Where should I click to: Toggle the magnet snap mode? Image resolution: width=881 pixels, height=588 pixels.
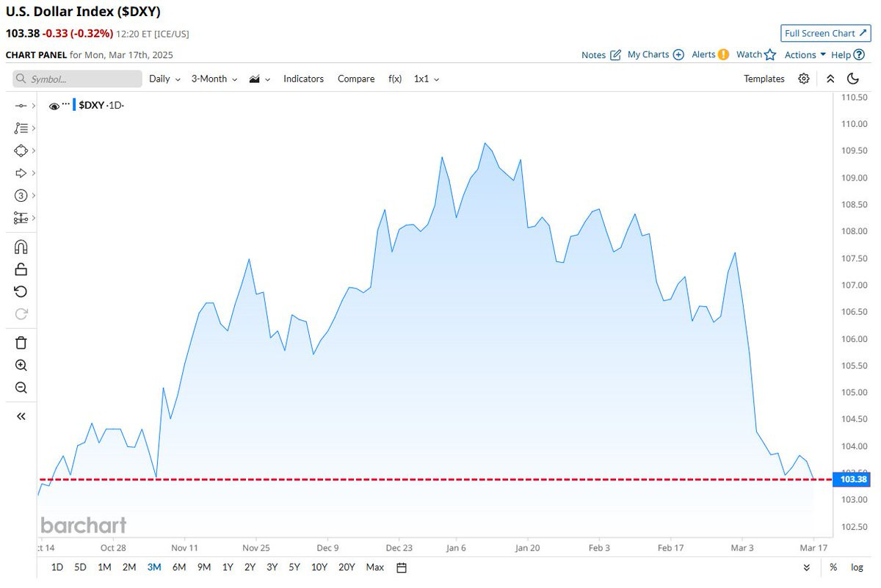tap(21, 247)
